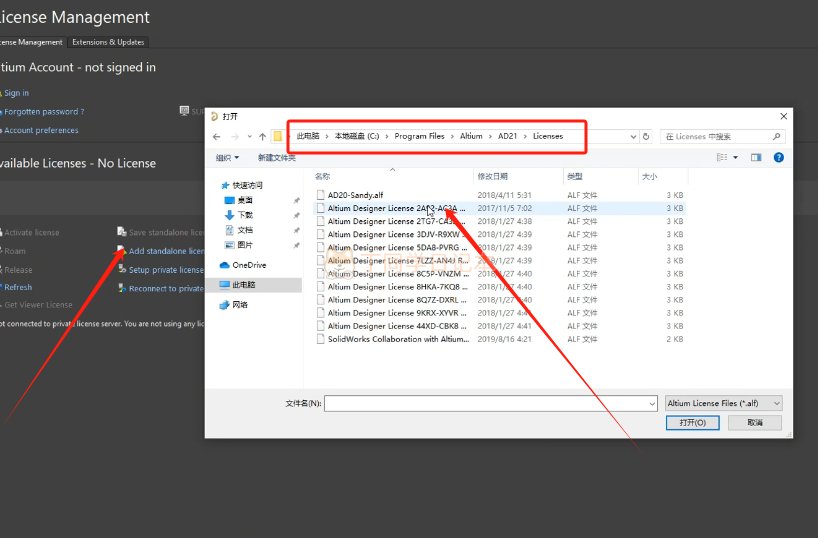Switch to Extensions & Updates tab
Screen dimensions: 818x538
click(x=108, y=42)
